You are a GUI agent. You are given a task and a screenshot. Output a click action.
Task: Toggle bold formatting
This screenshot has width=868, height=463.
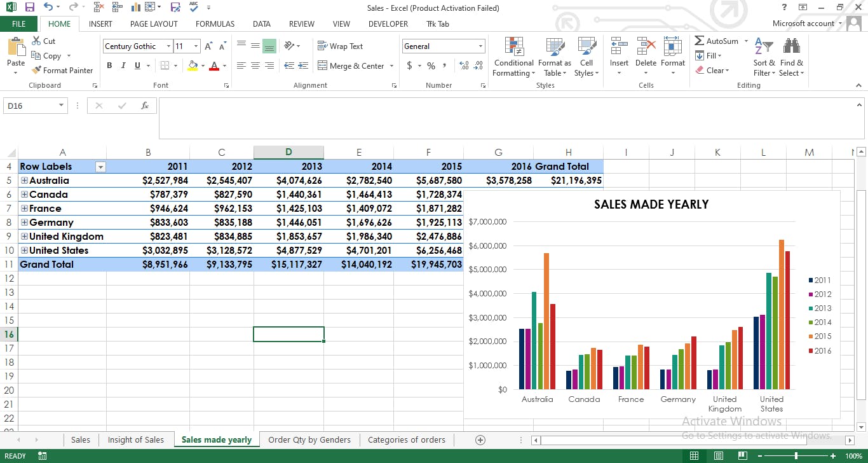[x=109, y=66]
